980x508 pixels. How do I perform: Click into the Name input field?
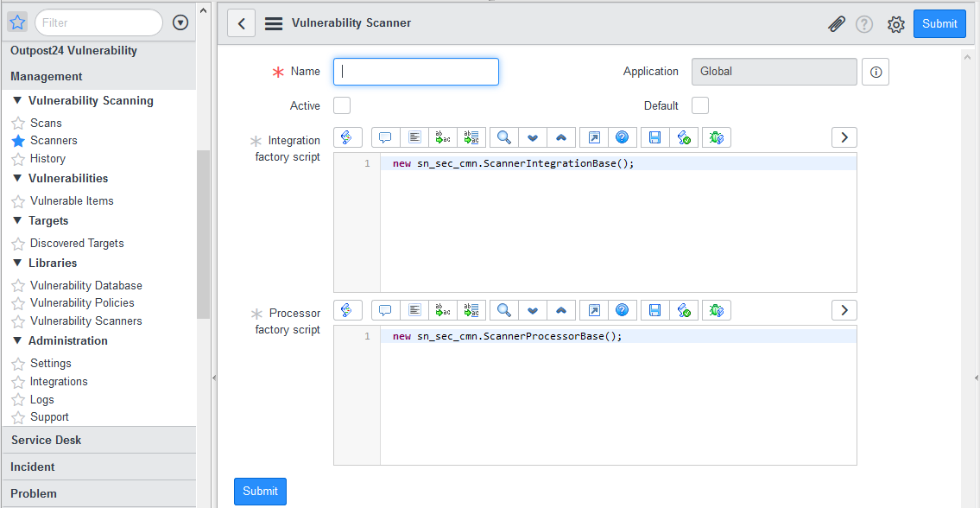point(416,72)
